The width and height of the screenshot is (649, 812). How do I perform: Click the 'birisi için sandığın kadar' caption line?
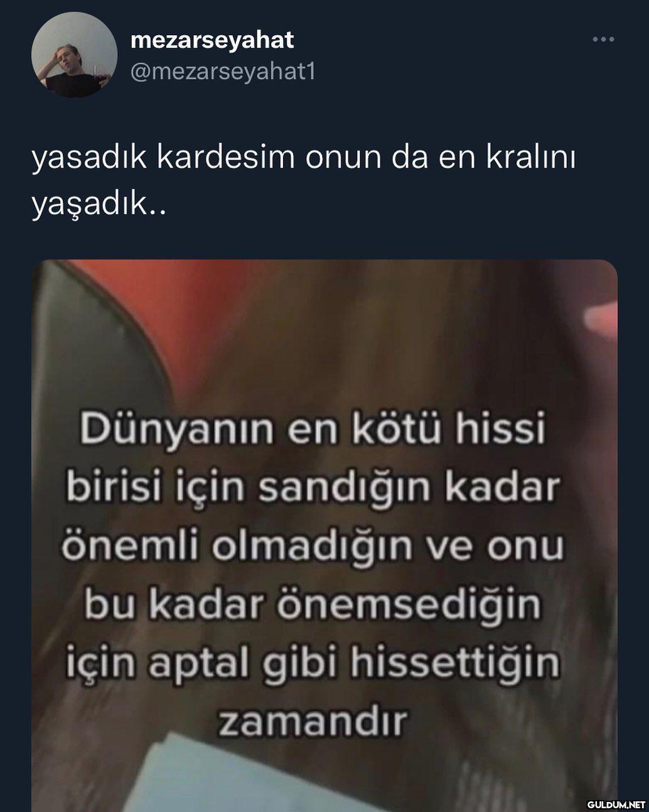[x=312, y=488]
